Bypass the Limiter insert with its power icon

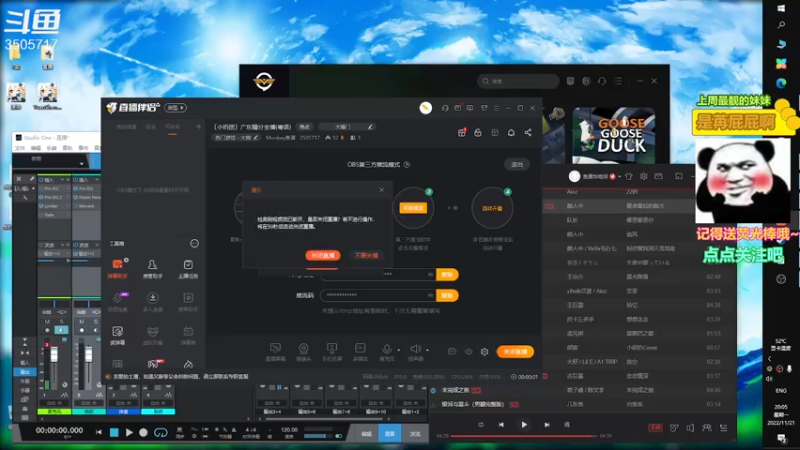tap(41, 206)
